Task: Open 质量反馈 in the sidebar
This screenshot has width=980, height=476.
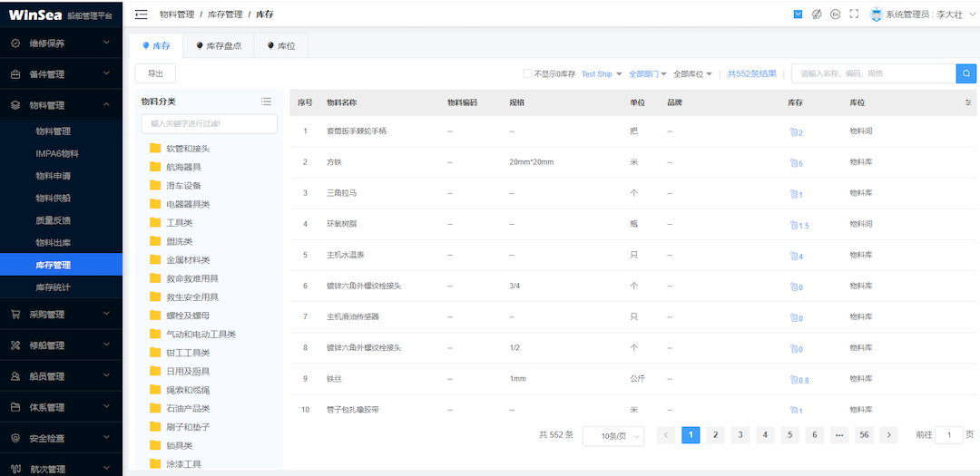Action: tap(54, 220)
